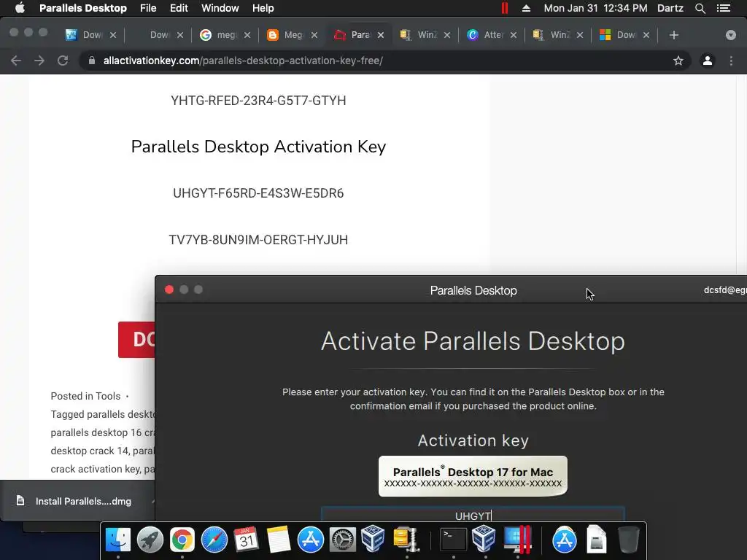The width and height of the screenshot is (747, 560).
Task: Click the red download button on page
Action: click(136, 340)
